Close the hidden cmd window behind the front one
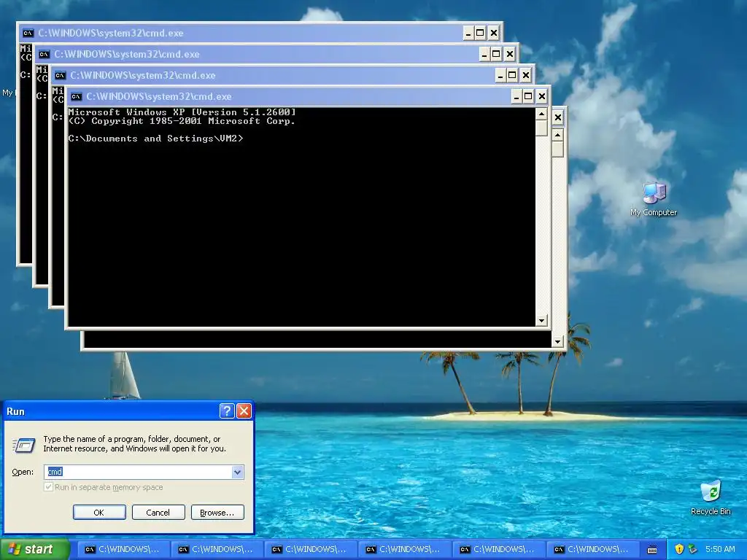The height and width of the screenshot is (560, 747). pyautogui.click(x=558, y=117)
